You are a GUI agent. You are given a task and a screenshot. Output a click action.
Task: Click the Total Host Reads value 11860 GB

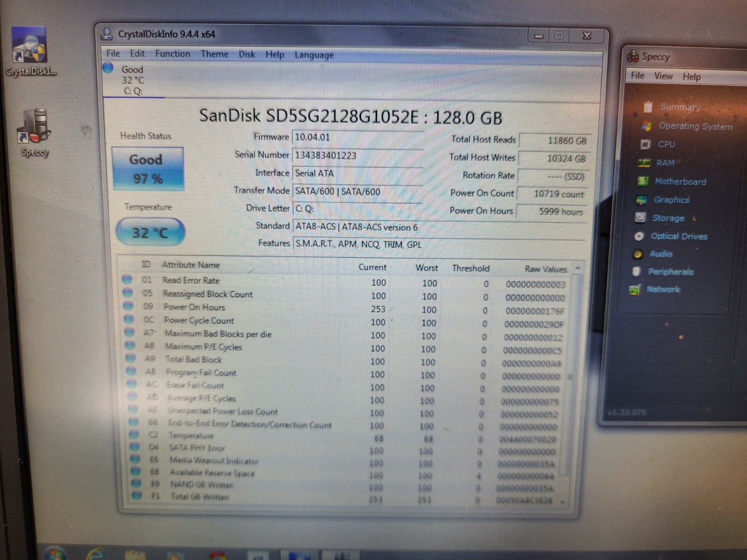coord(555,140)
